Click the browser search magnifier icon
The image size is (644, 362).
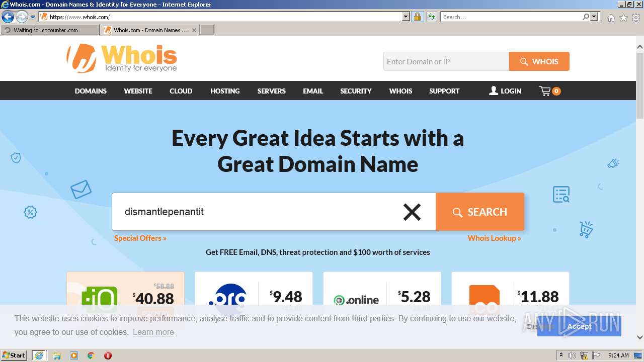(586, 17)
